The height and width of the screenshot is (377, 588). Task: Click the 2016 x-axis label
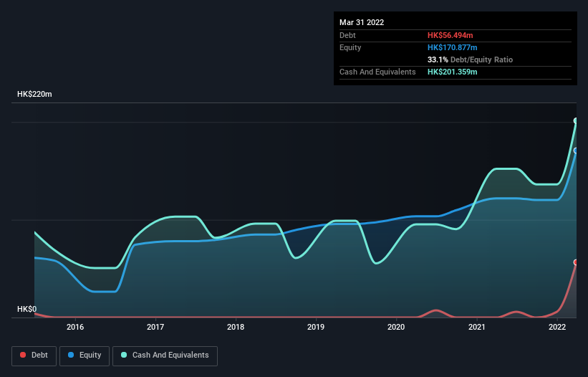tap(75, 327)
